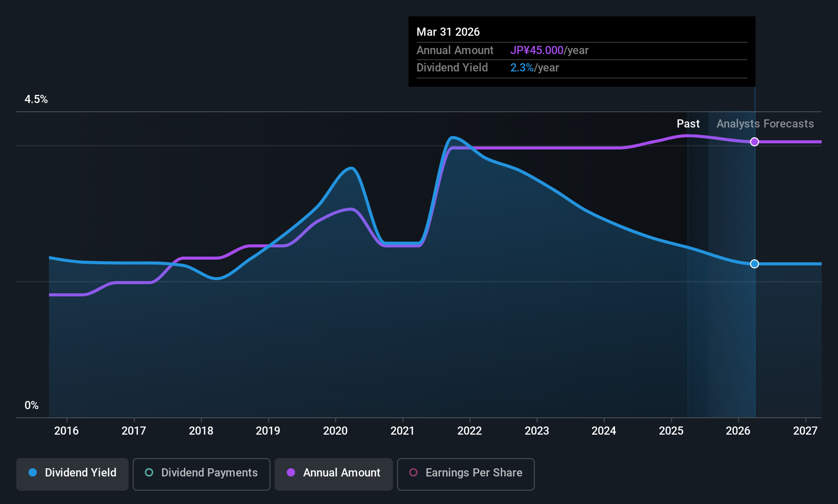This screenshot has width=838, height=504.
Task: Enable the Dividend Payments series
Action: click(202, 474)
